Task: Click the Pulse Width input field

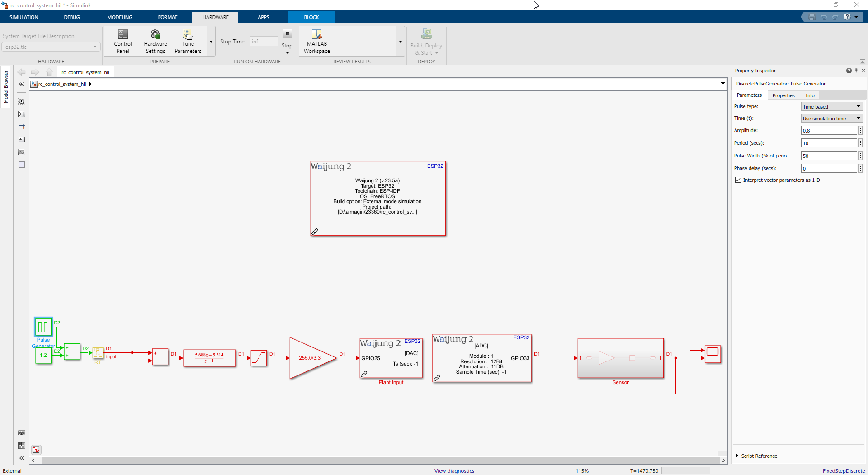Action: point(829,156)
